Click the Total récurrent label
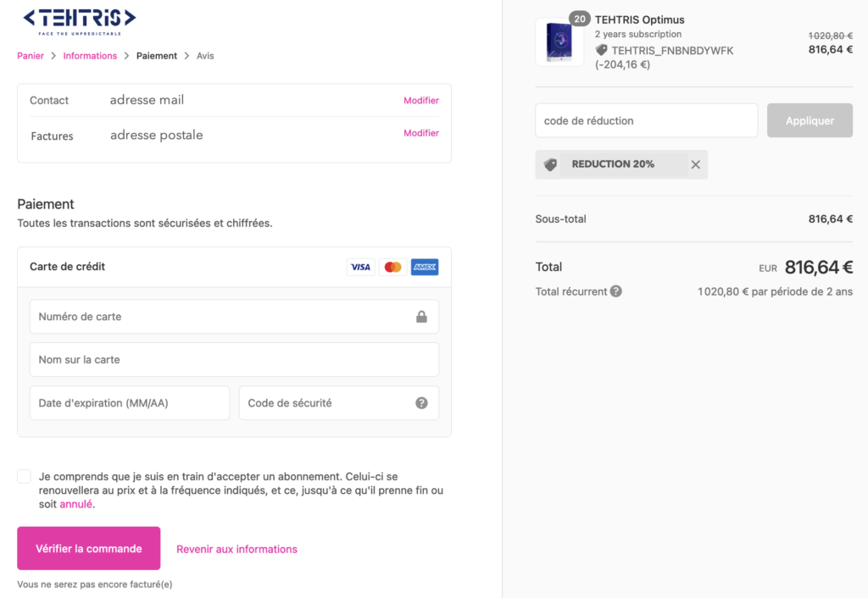The height and width of the screenshot is (598, 868). [571, 291]
